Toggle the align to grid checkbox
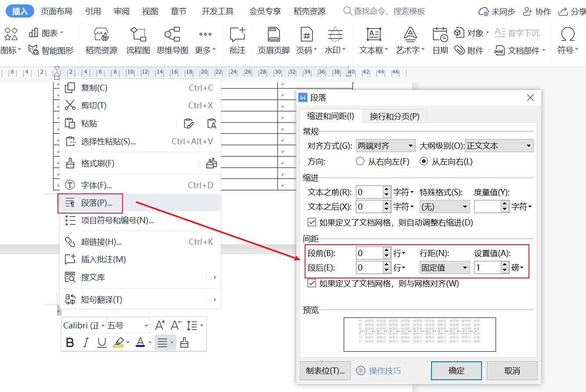This screenshot has width=586, height=392. (312, 283)
